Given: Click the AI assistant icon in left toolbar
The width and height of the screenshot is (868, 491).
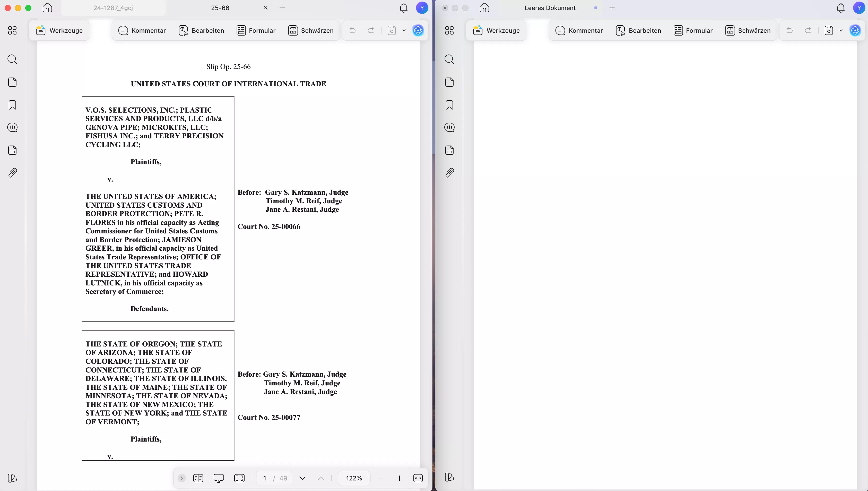Looking at the screenshot, I should [418, 30].
